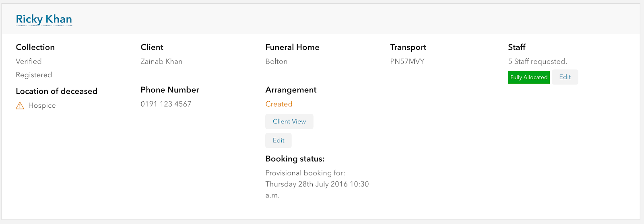
Task: Click the green Fully Allocated badge
Action: [x=528, y=77]
